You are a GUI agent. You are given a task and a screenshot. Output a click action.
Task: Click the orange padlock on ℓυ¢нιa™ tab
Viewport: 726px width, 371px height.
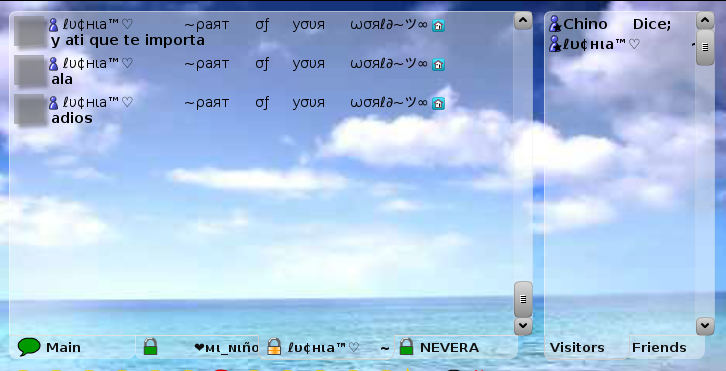(x=274, y=346)
